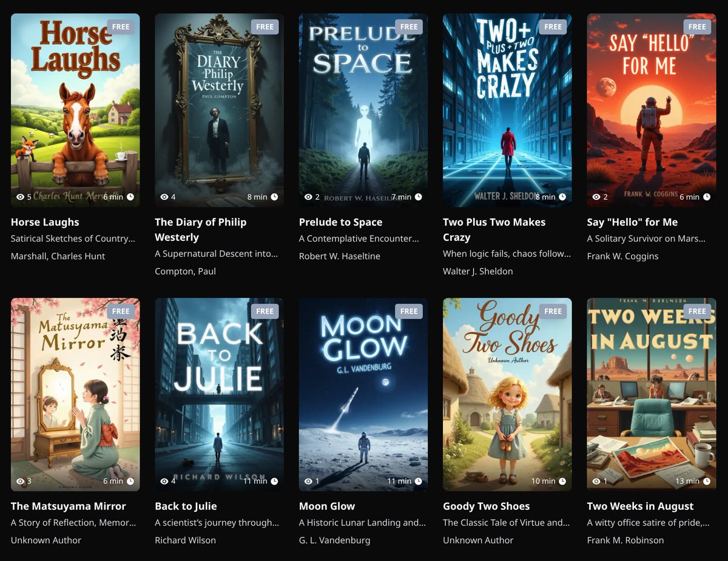Open The Matsuyama Mirror cover image
This screenshot has width=728, height=561.
[x=75, y=395]
